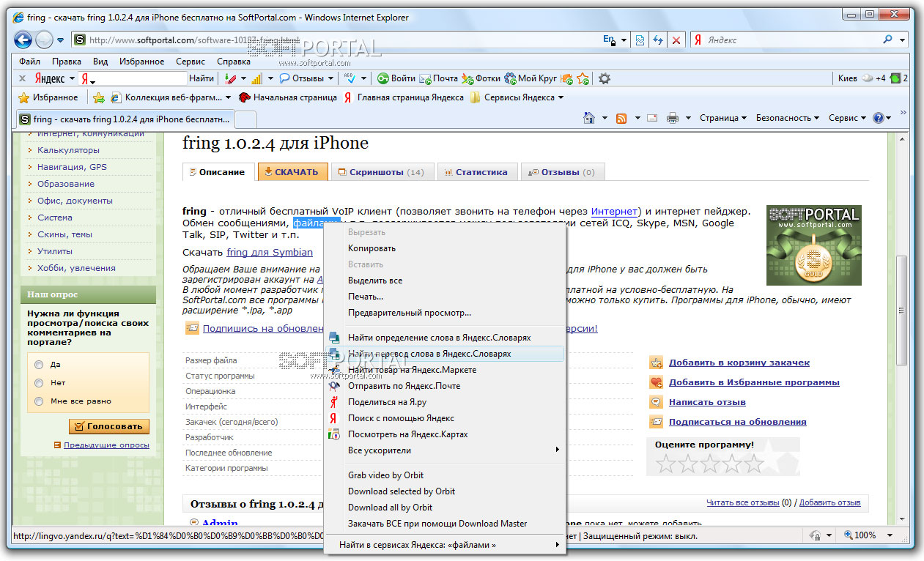Open Мой Круг on the Yandex bar
The height and width of the screenshot is (561, 924).
click(x=531, y=78)
